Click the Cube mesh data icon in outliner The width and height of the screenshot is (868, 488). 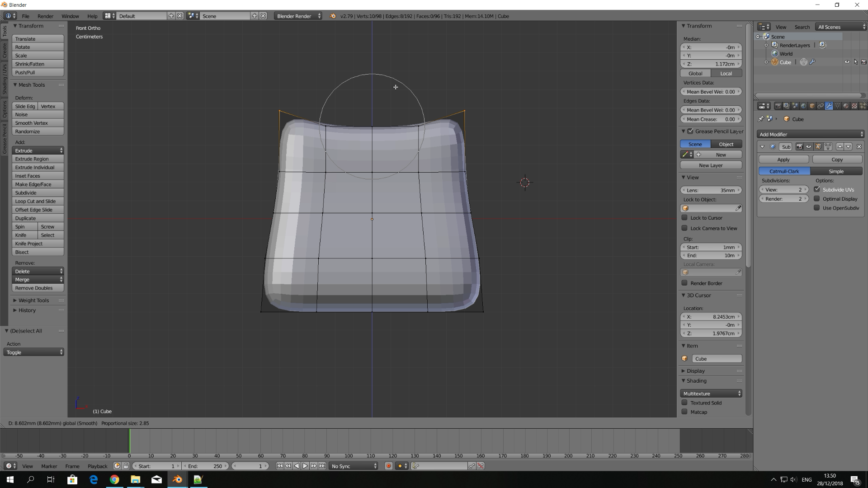click(x=803, y=62)
